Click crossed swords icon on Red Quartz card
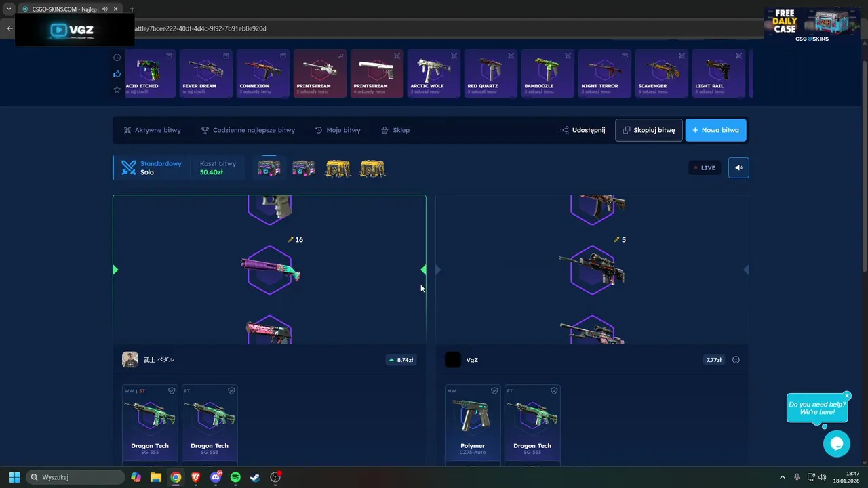 pos(511,56)
